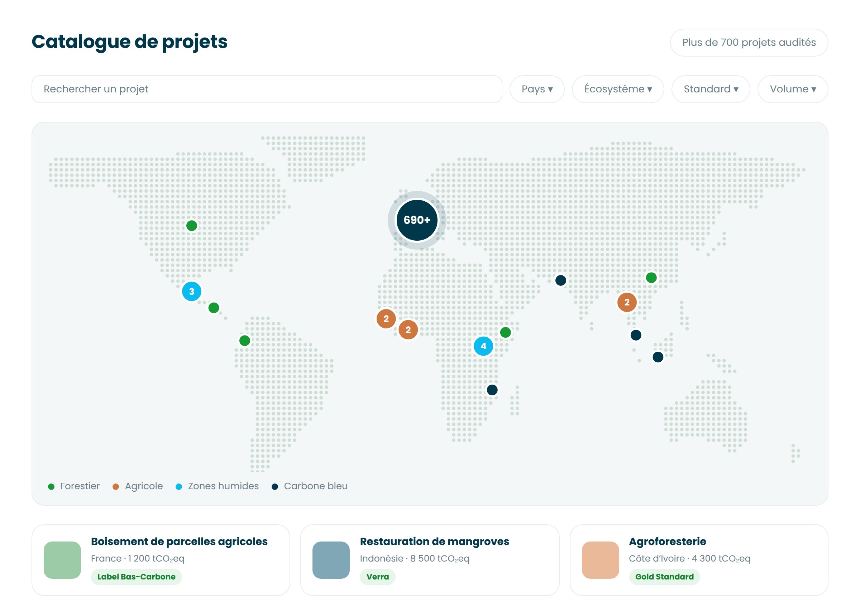
Task: Open the 690+ projects cluster over Europe
Action: coord(417,220)
